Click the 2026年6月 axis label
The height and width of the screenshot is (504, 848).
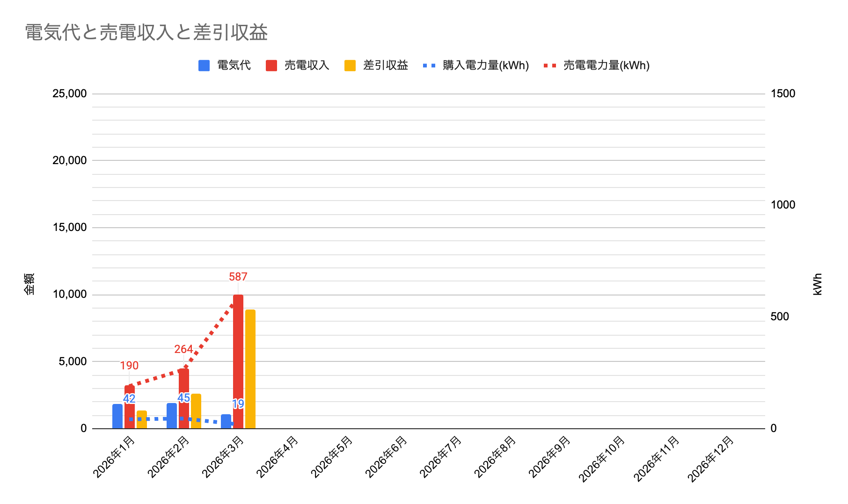[386, 457]
